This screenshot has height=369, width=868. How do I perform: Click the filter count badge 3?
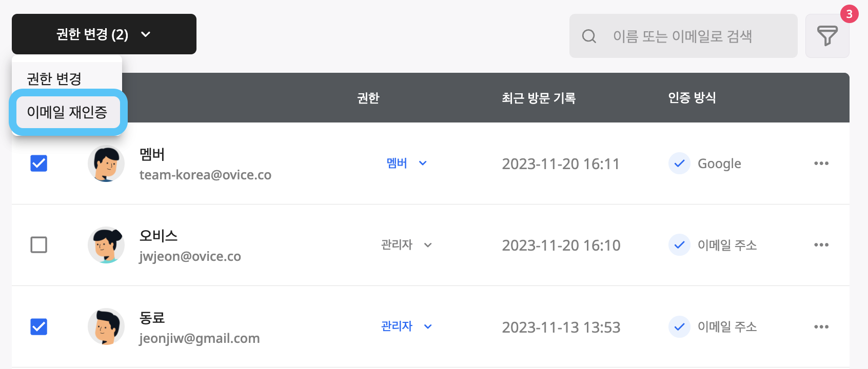(x=849, y=14)
